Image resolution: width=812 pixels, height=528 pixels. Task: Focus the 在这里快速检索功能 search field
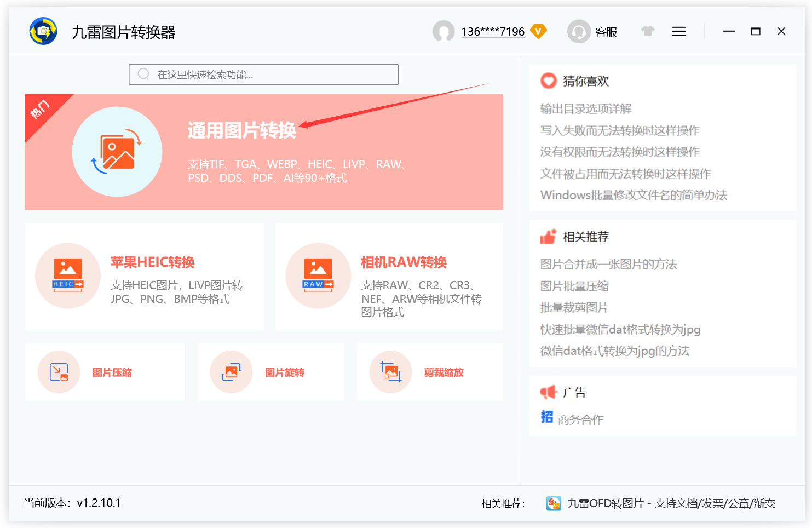pyautogui.click(x=264, y=74)
